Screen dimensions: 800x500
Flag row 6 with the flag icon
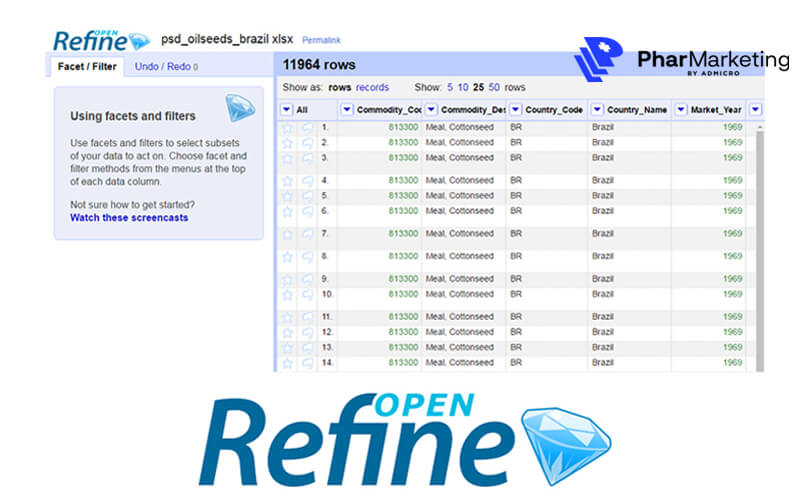(307, 211)
